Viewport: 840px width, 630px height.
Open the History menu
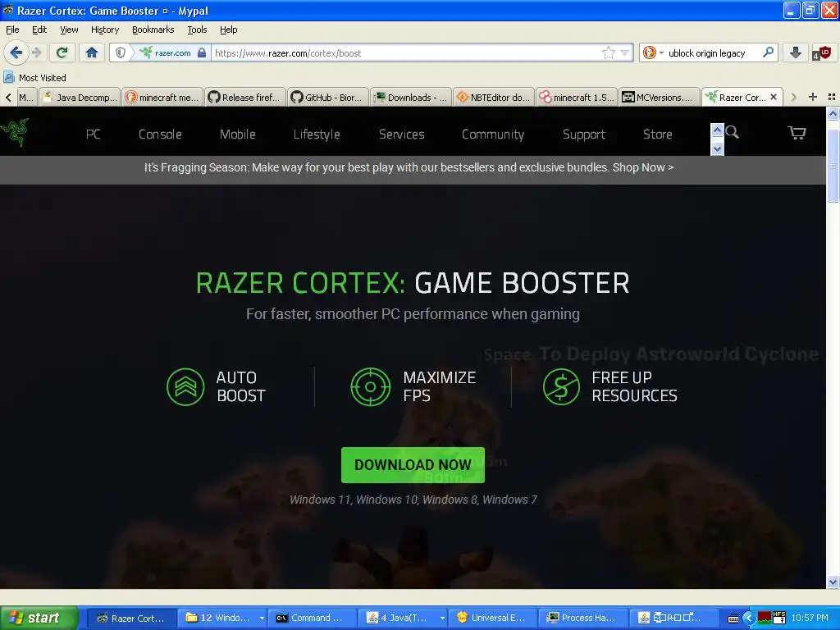click(x=105, y=30)
